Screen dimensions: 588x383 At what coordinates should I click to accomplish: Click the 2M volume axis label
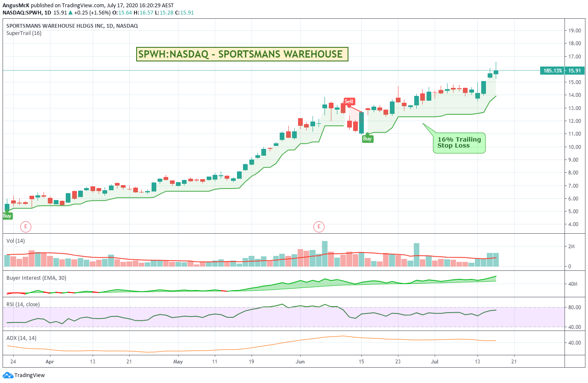(x=571, y=247)
